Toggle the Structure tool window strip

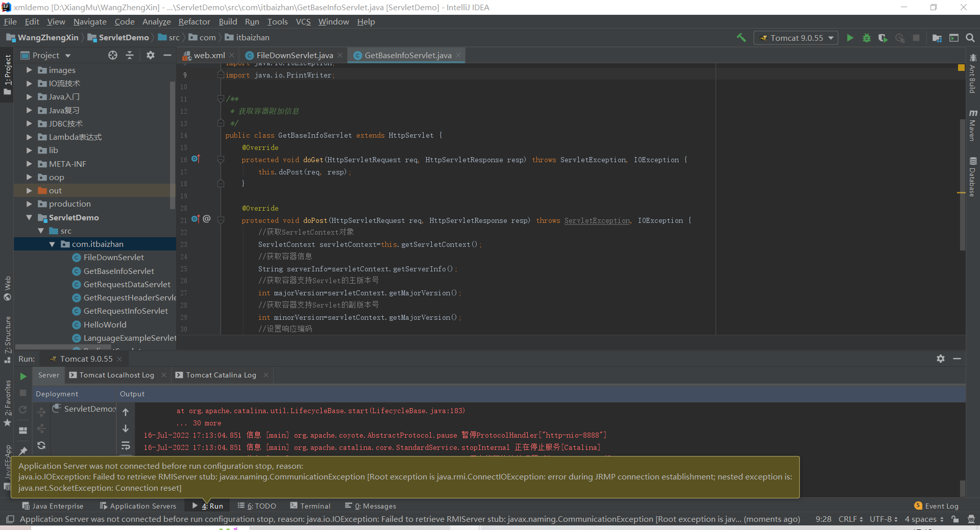pos(7,339)
